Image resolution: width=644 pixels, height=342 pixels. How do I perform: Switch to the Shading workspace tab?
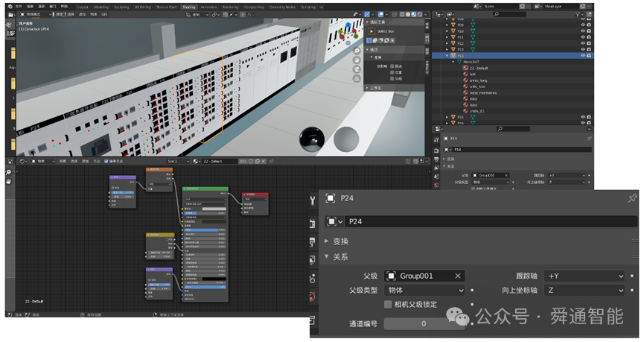coord(189,7)
